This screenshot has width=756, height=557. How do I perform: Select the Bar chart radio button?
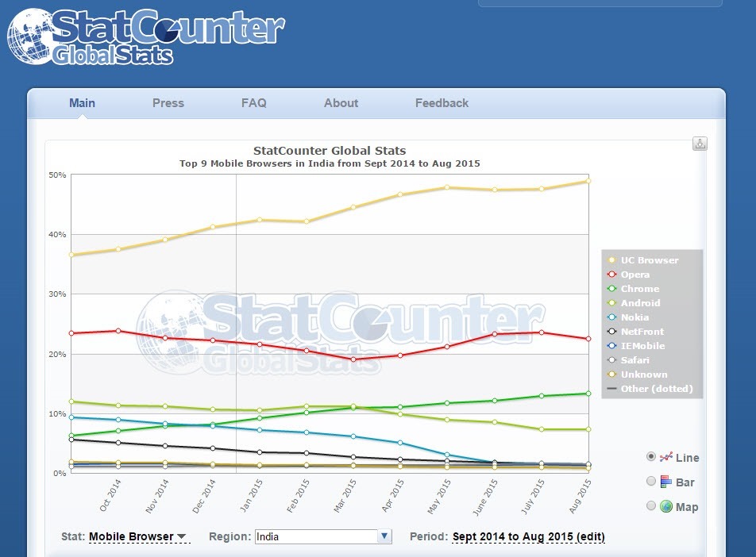[x=651, y=481]
